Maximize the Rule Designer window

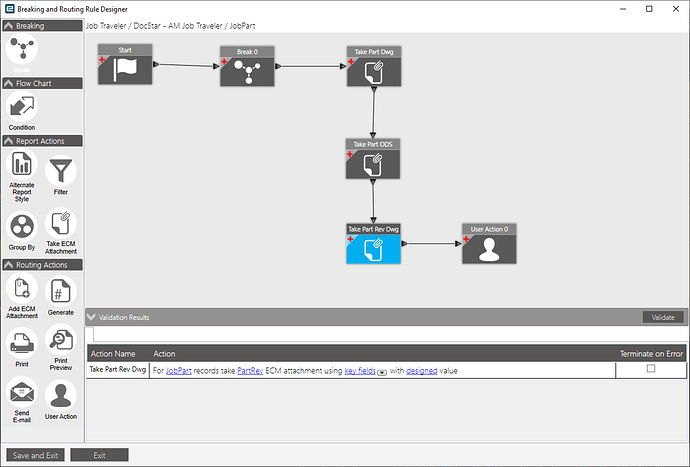pos(649,9)
